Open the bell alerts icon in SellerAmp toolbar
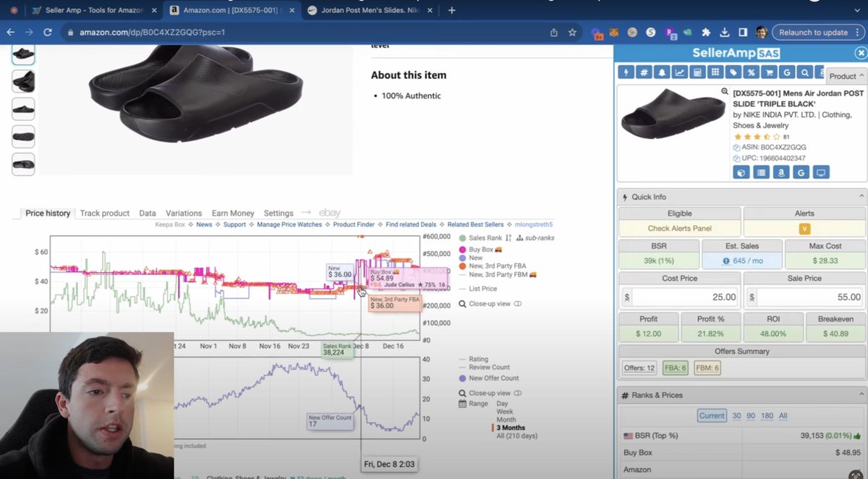This screenshot has width=868, height=479. 662,72
